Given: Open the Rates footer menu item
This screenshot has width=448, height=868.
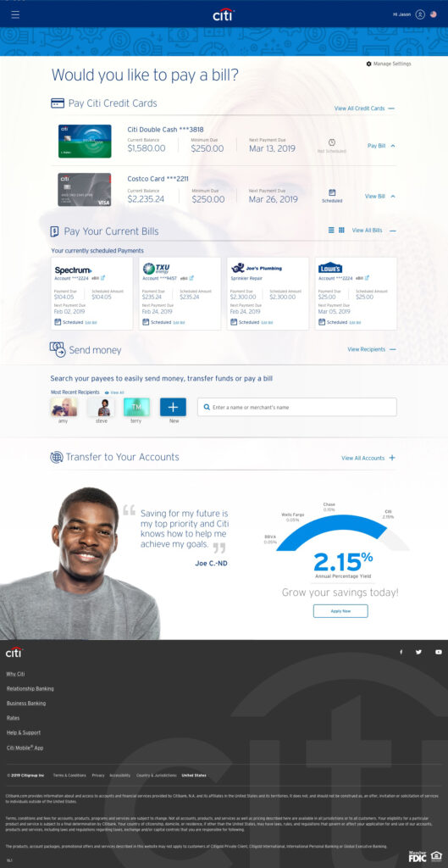Looking at the screenshot, I should (x=13, y=718).
